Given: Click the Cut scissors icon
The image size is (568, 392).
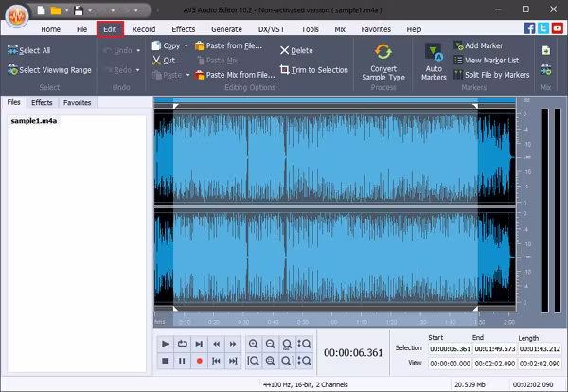Looking at the screenshot, I should point(156,60).
